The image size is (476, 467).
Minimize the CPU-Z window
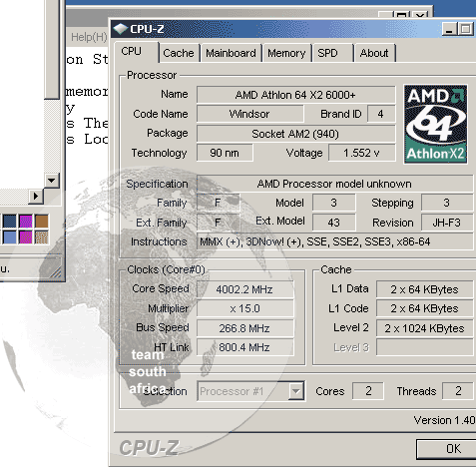click(x=449, y=29)
